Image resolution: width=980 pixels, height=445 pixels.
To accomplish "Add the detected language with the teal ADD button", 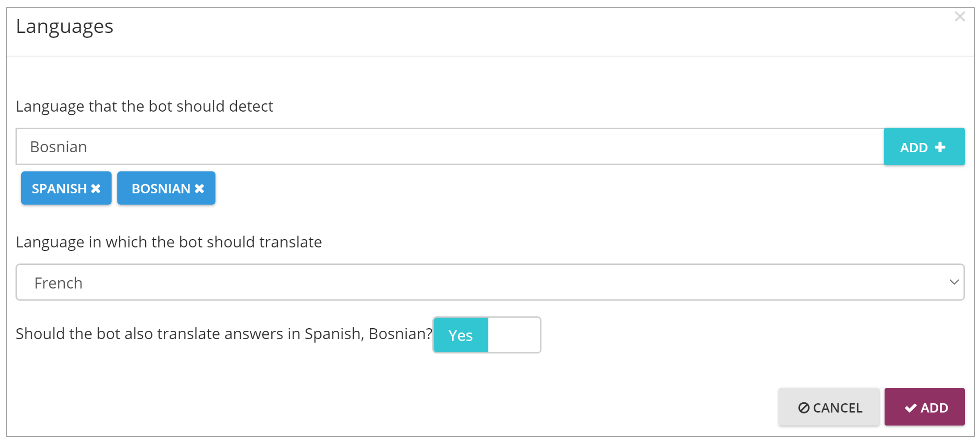I will [924, 147].
